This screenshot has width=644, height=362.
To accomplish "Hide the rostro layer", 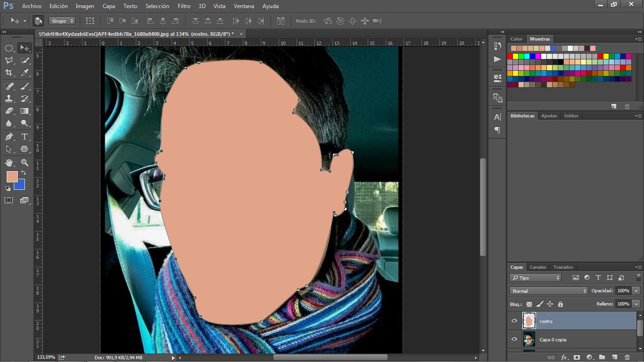I will click(x=514, y=321).
